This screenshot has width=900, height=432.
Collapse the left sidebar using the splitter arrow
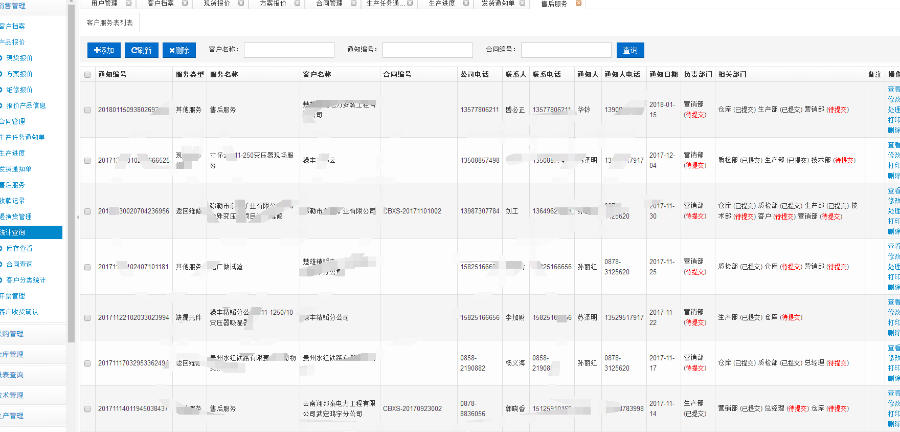pos(78,217)
